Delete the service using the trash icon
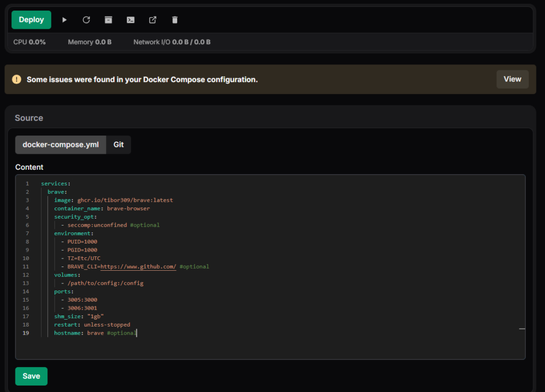The image size is (545, 392). 175,20
